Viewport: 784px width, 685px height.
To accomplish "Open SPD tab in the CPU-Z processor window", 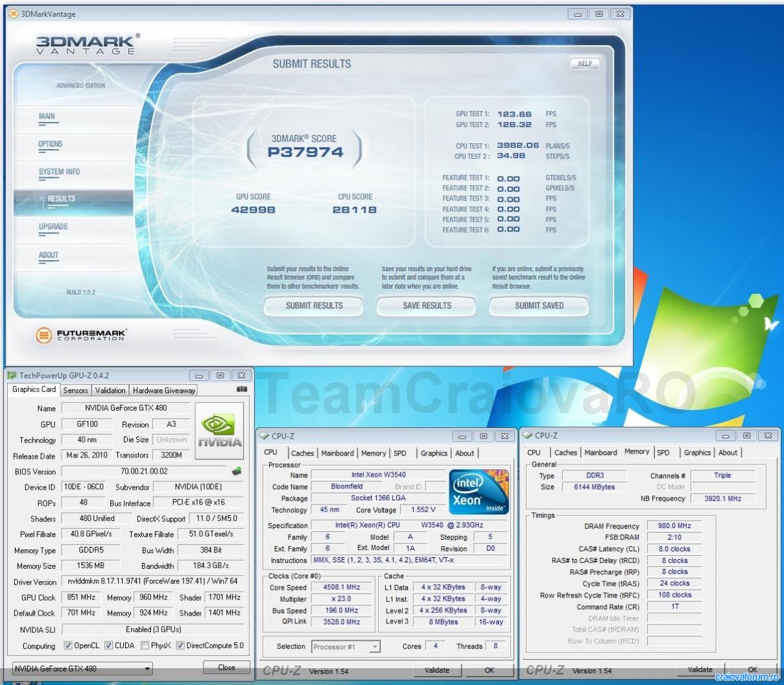I will 400,453.
